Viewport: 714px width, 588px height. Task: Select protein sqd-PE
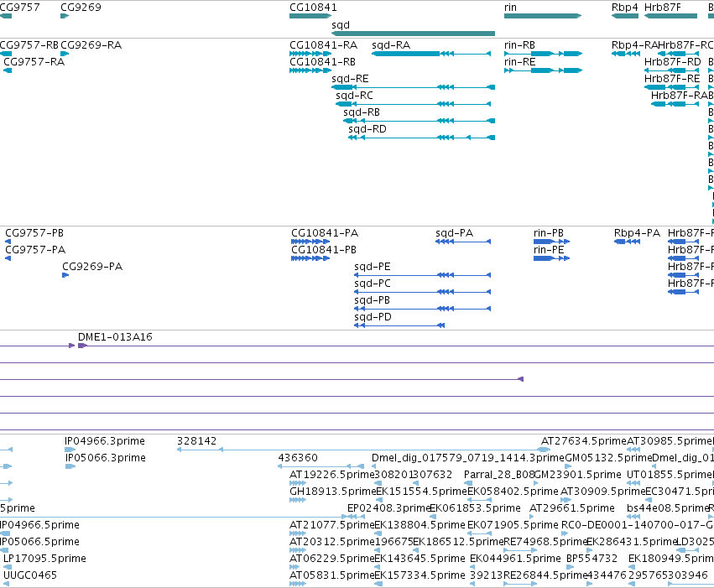[x=423, y=275]
